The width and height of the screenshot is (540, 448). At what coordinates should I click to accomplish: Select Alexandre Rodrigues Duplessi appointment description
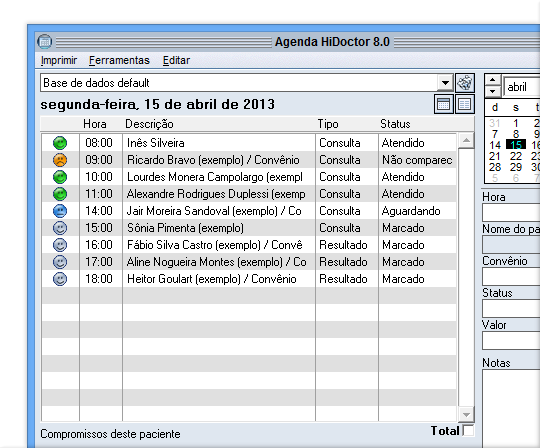216,194
